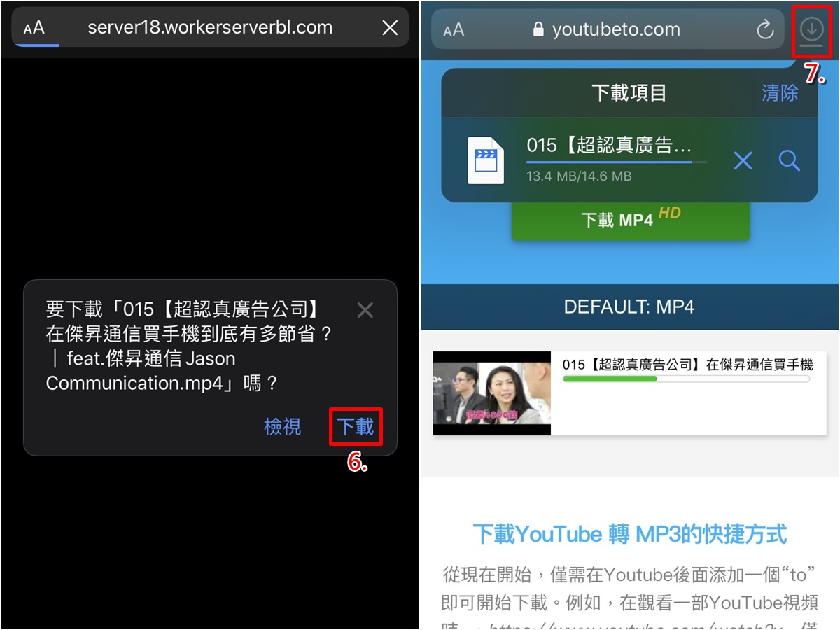Tap the server18.workerserverbl.com address bar
840x630 pixels.
coord(210,28)
